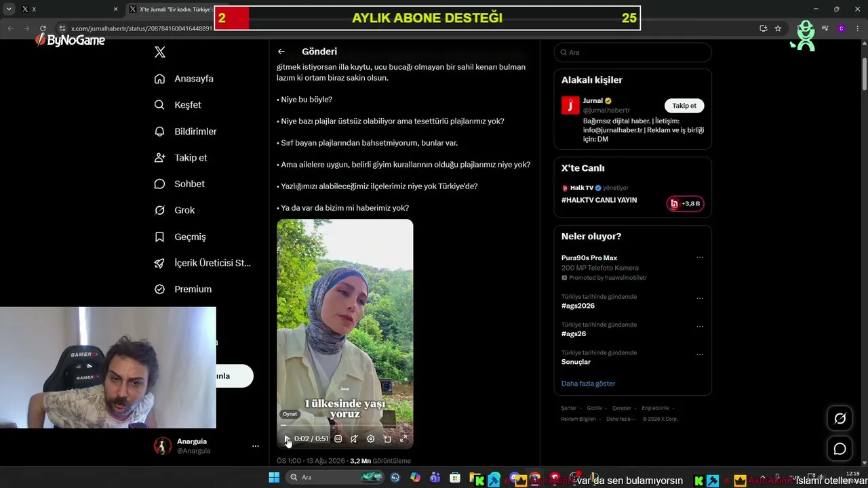Open Microsoft Store from the taskbar
Viewport: 868px width, 488px height.
tap(455, 477)
